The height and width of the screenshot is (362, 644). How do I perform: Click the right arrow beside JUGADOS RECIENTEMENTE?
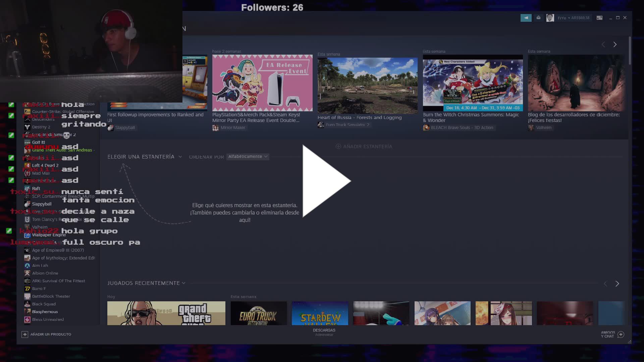[x=617, y=283]
